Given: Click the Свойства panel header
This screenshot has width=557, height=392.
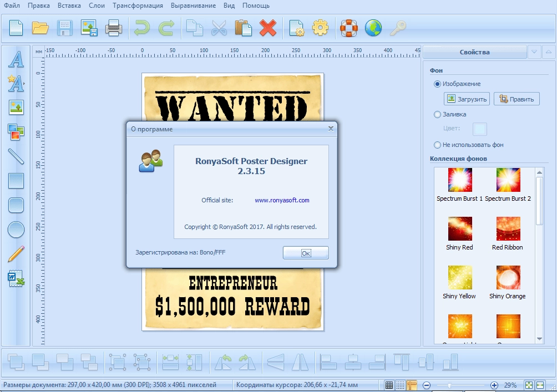Looking at the screenshot, I should (x=474, y=52).
